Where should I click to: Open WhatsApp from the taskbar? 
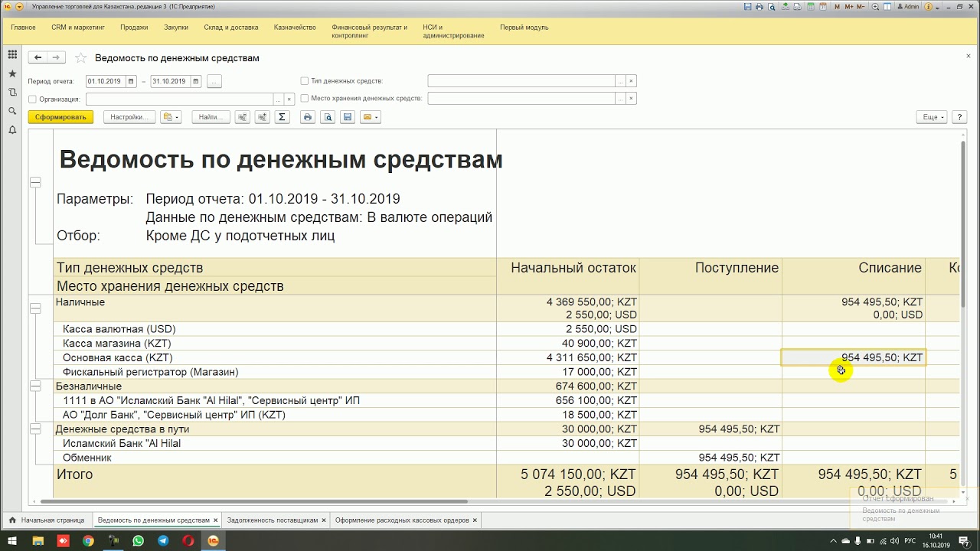pos(138,540)
